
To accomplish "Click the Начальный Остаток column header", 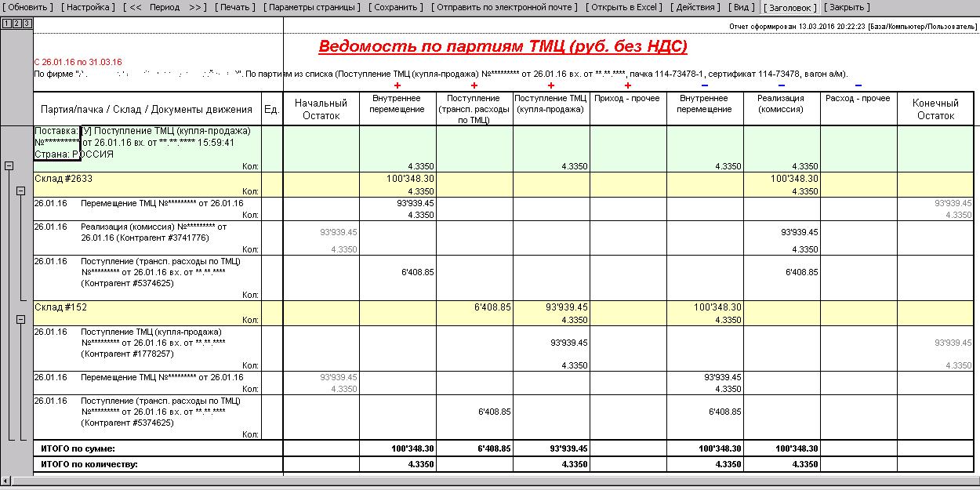I will pos(321,109).
